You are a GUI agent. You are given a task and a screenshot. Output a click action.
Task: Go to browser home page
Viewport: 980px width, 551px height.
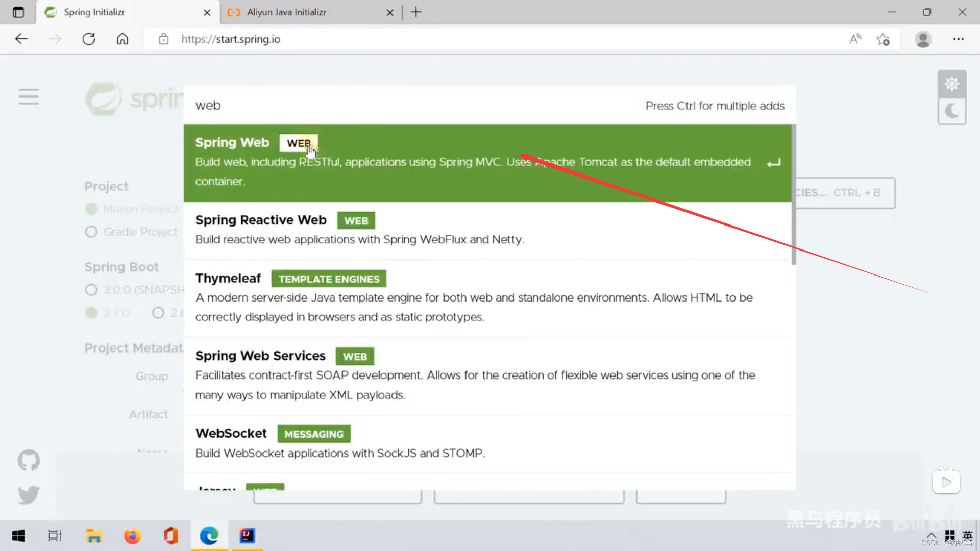122,39
